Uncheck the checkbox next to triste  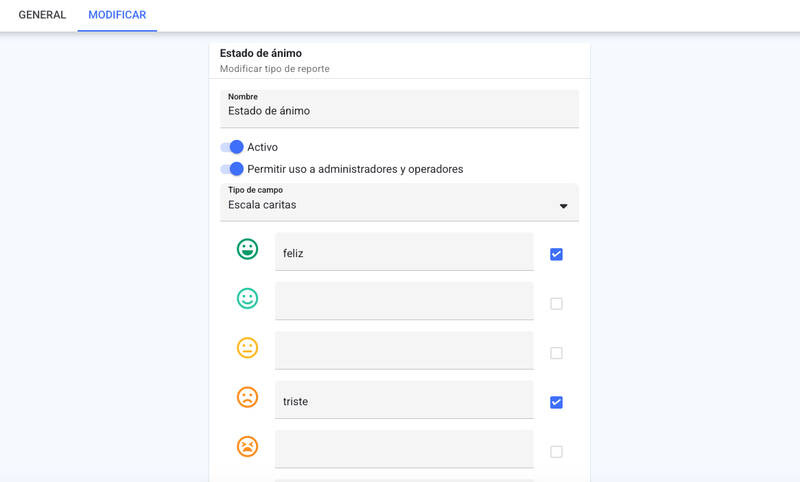[556, 402]
